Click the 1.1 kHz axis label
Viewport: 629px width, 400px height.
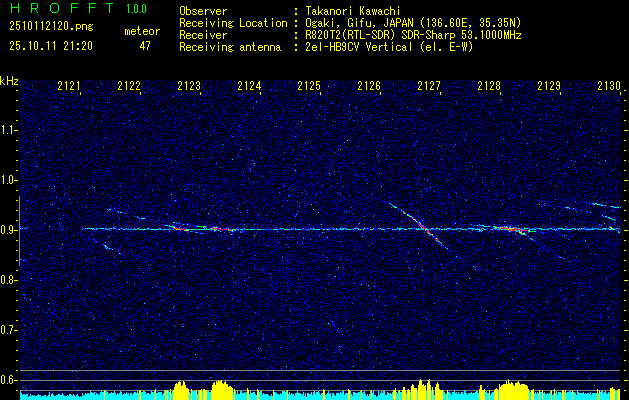9,130
